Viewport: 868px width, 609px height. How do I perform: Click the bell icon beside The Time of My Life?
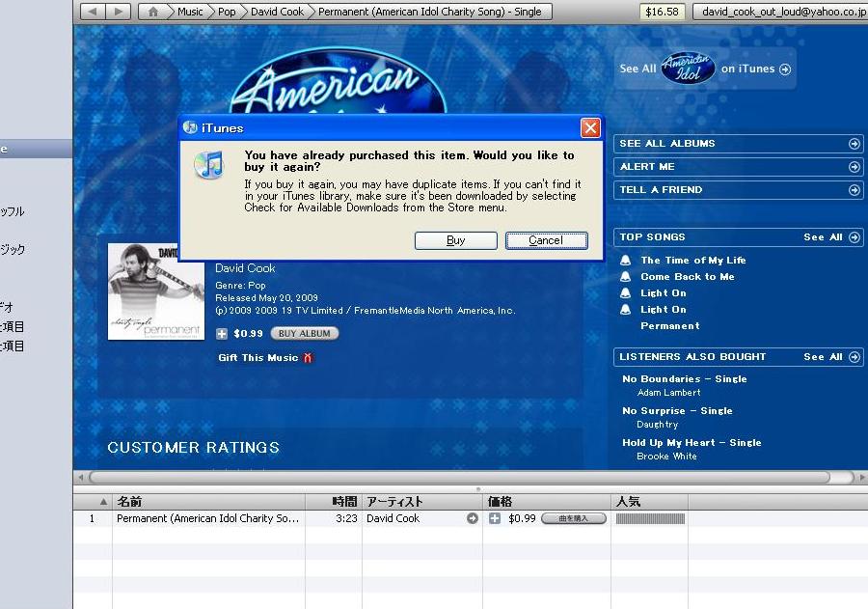pos(626,260)
